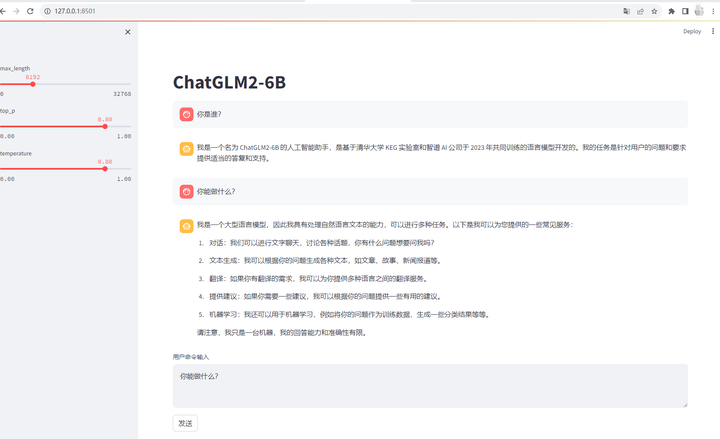Screen dimensions: 720x439
Task: Open the browser extensions puzzle icon
Action: (671, 11)
